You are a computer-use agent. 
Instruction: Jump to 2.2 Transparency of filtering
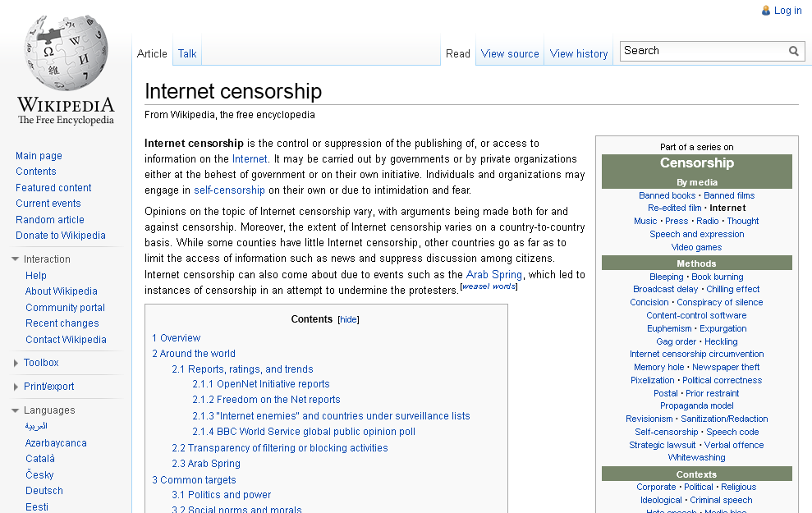point(280,448)
